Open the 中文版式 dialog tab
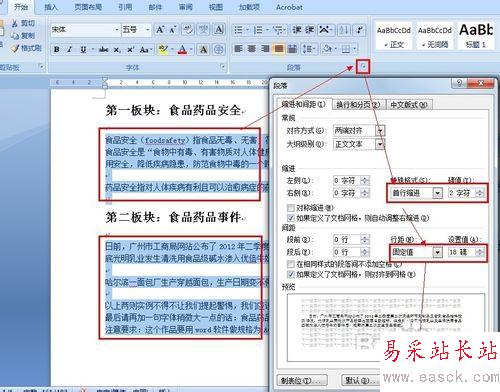Screen dimensions: 500x392 point(409,105)
